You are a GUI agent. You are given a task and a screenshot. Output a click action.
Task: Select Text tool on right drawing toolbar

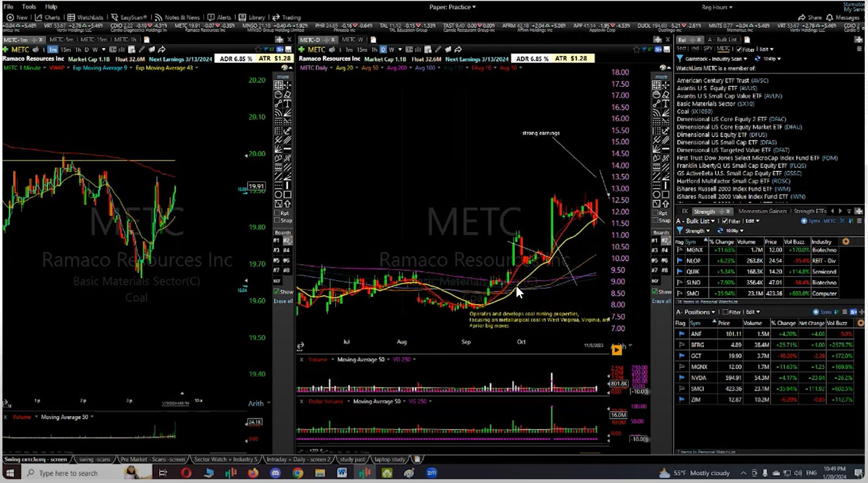click(x=666, y=103)
